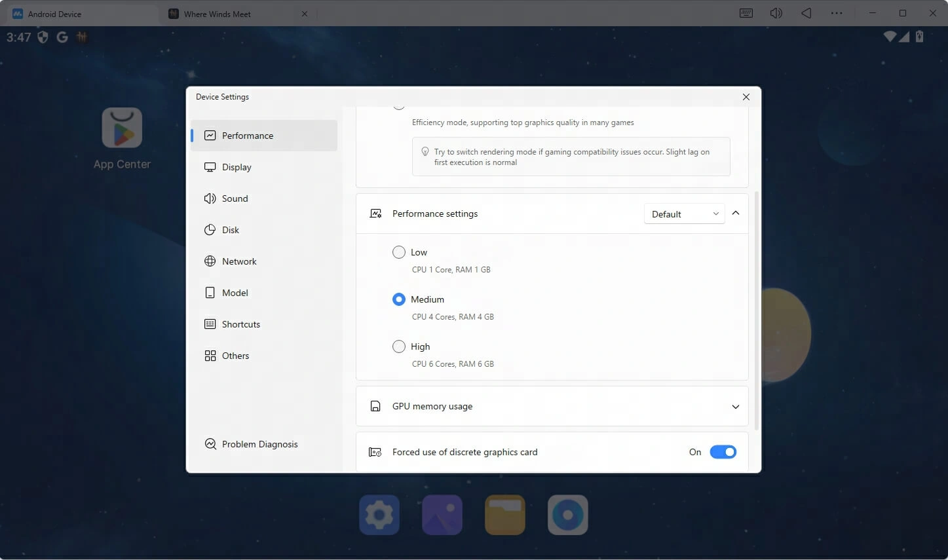The width and height of the screenshot is (948, 560).
Task: Adjust the emulator volume control
Action: coord(776,12)
